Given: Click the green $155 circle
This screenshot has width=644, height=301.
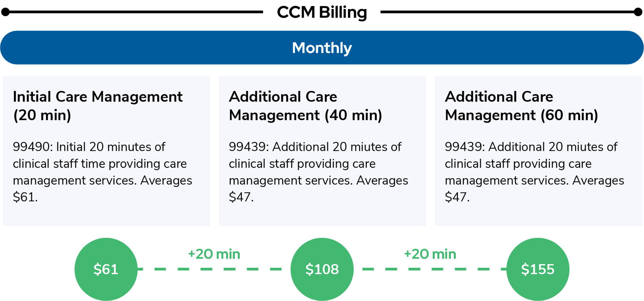Looking at the screenshot, I should tap(537, 269).
